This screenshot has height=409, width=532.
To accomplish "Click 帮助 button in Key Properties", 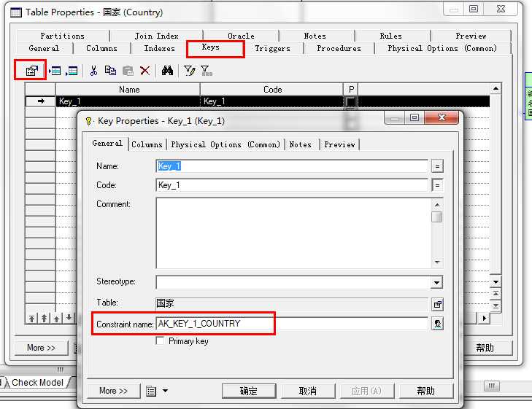I will point(425,391).
